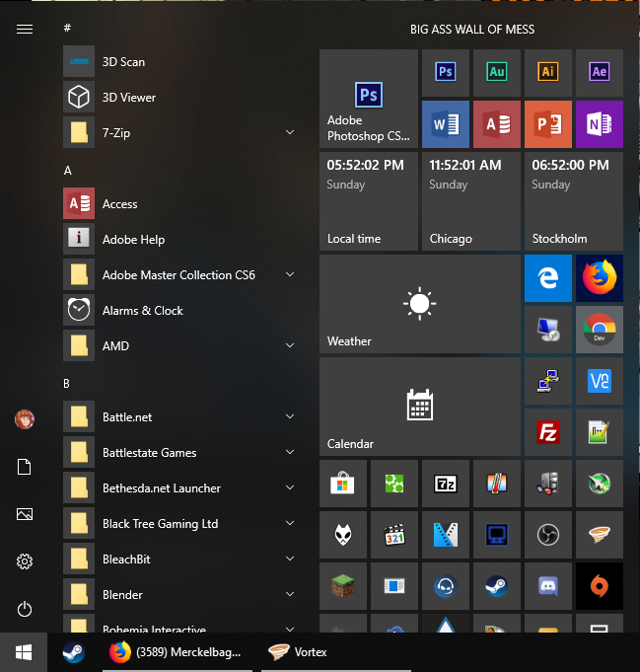Launch the Minecraft grass block tile
640x672 pixels.
coord(343,586)
